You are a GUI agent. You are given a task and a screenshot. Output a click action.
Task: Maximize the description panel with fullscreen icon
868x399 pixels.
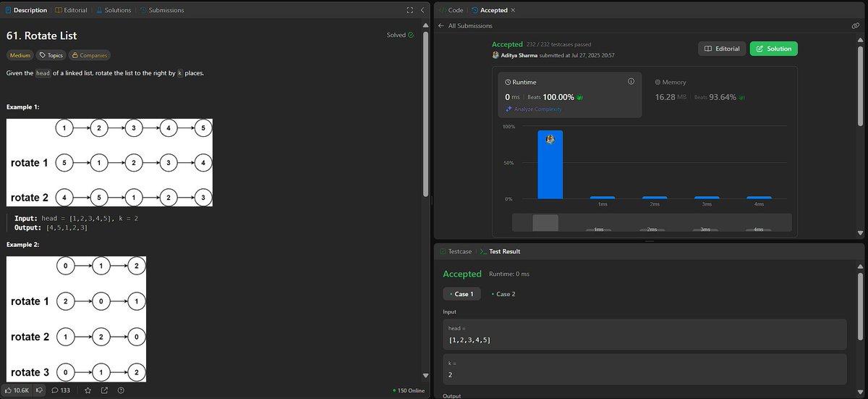coord(410,10)
